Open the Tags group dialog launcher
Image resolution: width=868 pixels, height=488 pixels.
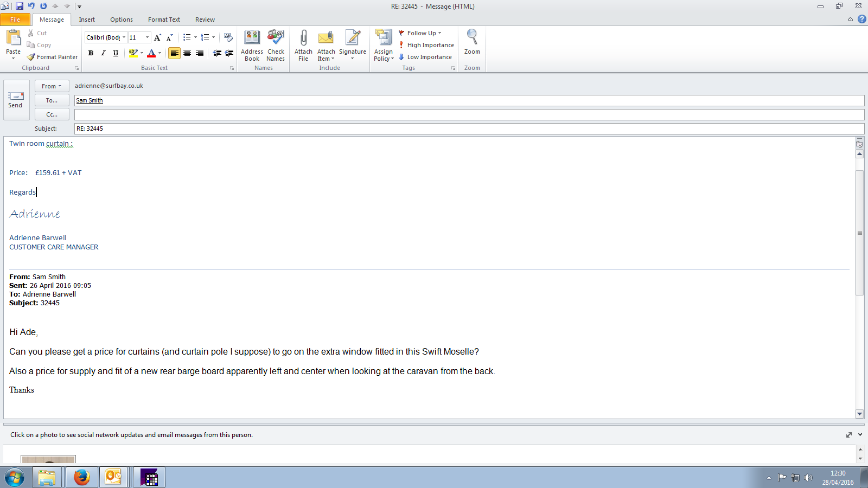(453, 68)
